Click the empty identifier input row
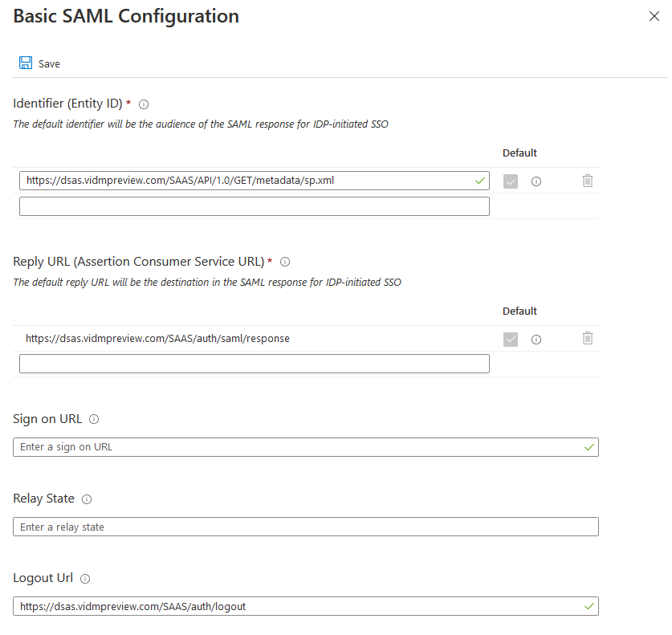 click(254, 206)
